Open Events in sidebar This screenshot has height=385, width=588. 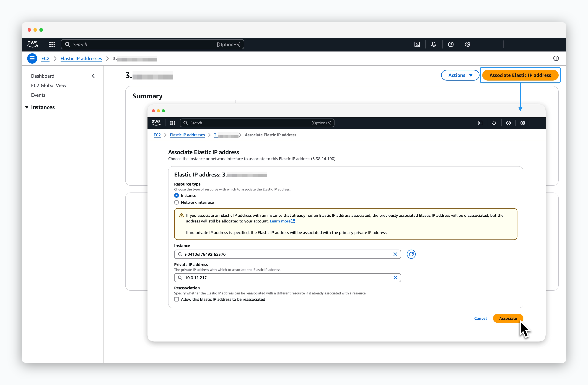click(x=38, y=95)
